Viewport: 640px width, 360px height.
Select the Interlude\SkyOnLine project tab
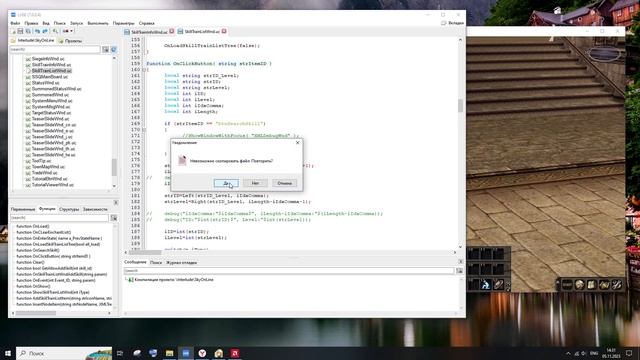tap(33, 40)
